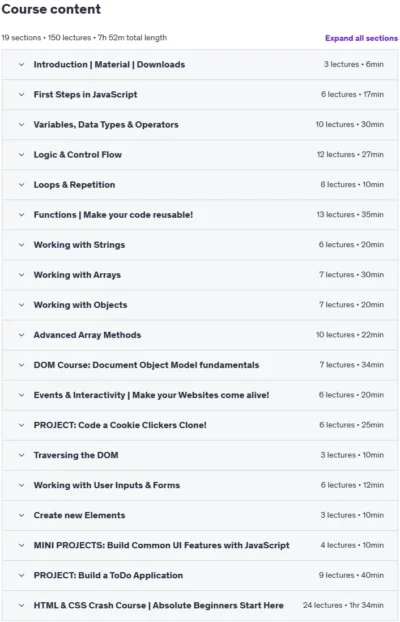The image size is (400, 622).
Task: Expand the DOM Course: Document Object Model fundamentals section
Action: [x=200, y=365]
